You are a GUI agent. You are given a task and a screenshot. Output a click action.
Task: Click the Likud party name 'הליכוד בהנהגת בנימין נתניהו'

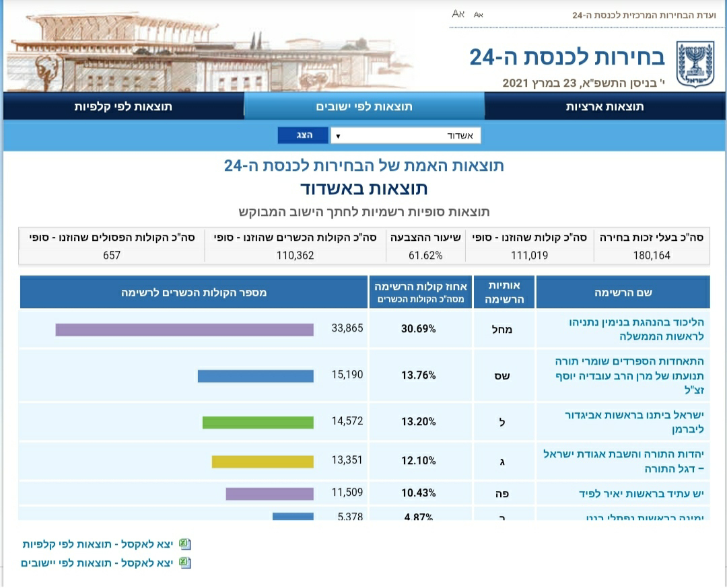coord(636,322)
